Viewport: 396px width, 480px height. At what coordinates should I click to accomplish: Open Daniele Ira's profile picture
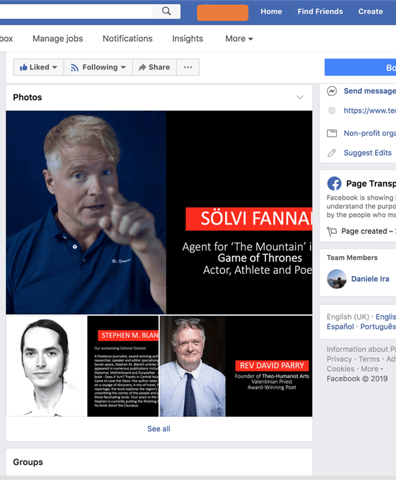pyautogui.click(x=337, y=279)
